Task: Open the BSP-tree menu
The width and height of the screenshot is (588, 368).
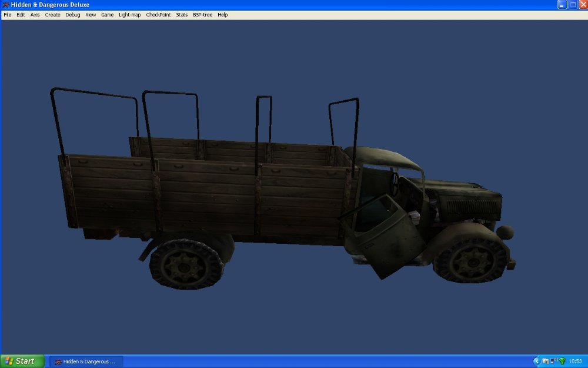Action: pyautogui.click(x=202, y=15)
